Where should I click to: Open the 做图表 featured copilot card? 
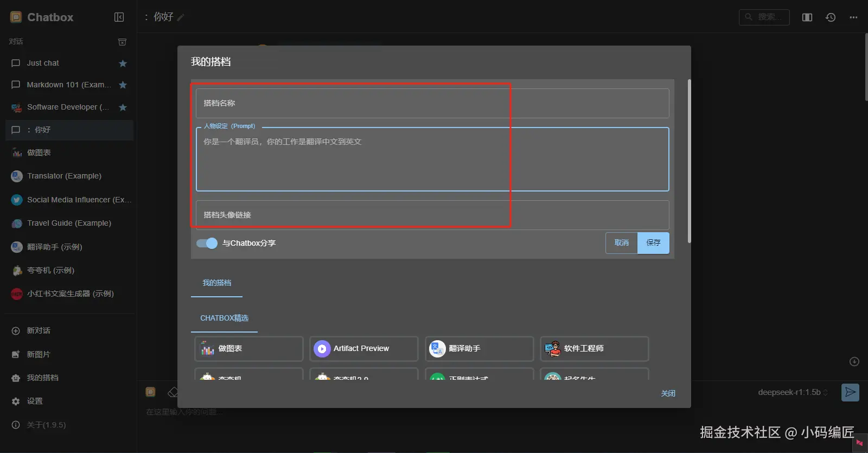(x=248, y=348)
